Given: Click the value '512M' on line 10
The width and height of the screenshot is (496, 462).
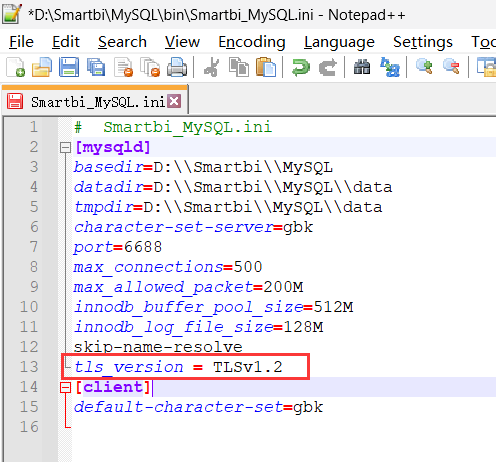Looking at the screenshot, I should point(333,307).
